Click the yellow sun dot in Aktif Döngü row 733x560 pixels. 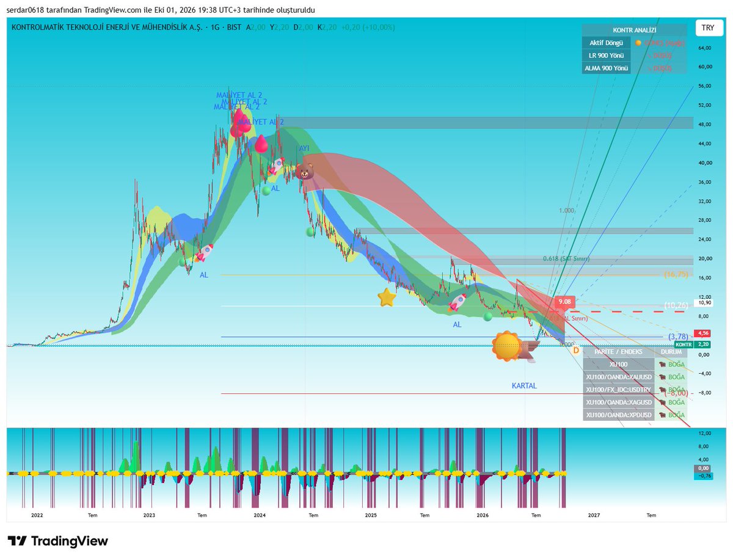638,43
